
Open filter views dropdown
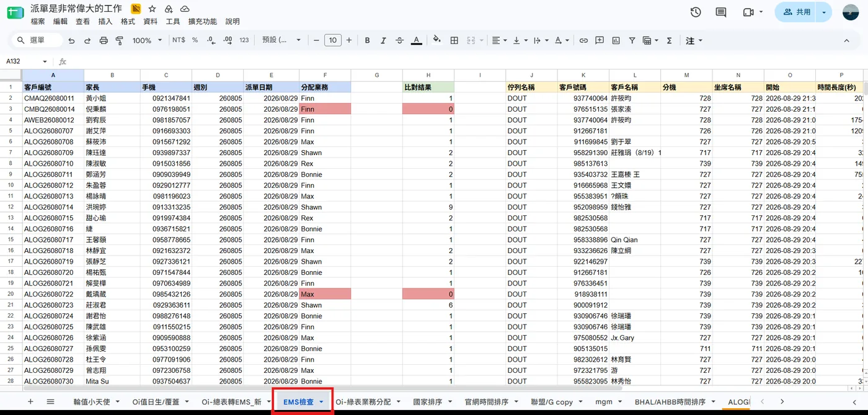[650, 40]
